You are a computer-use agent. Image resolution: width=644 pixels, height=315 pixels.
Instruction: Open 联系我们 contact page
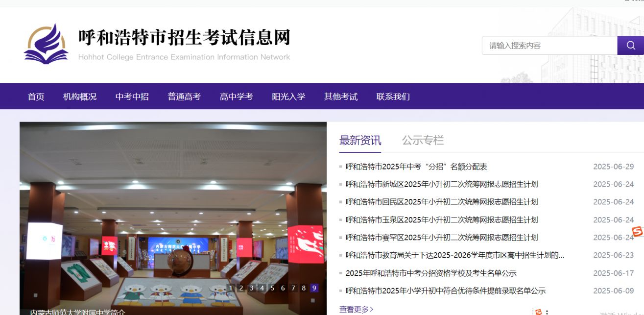click(393, 97)
